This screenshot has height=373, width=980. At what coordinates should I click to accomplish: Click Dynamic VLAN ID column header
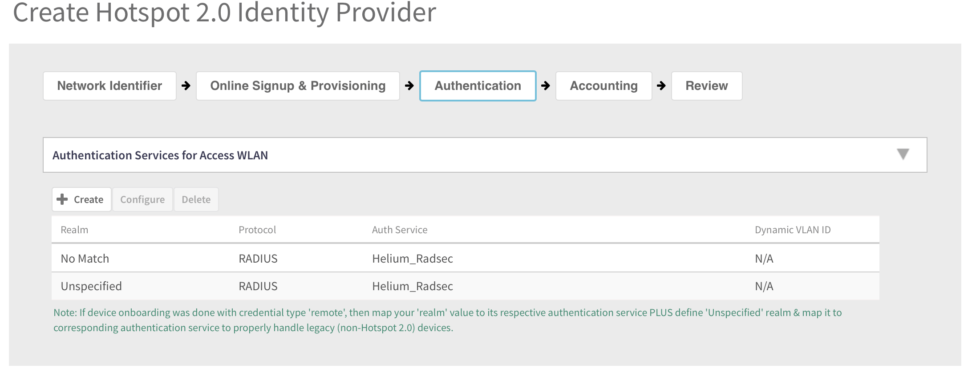point(792,230)
